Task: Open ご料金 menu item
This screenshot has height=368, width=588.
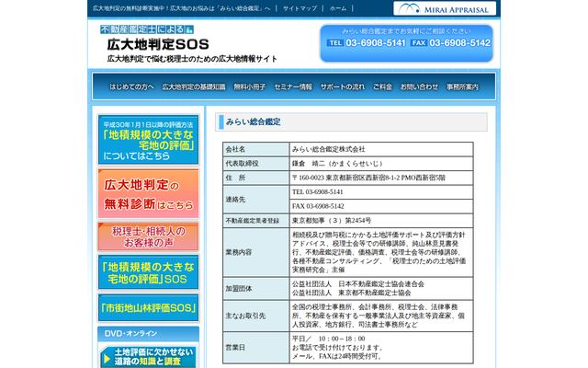Action: [x=382, y=86]
